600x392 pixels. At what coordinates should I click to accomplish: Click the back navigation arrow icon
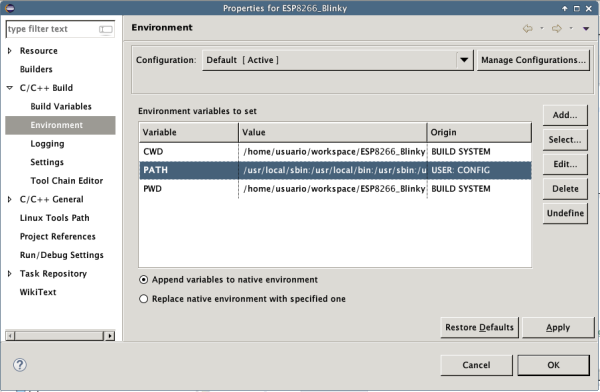(528, 28)
